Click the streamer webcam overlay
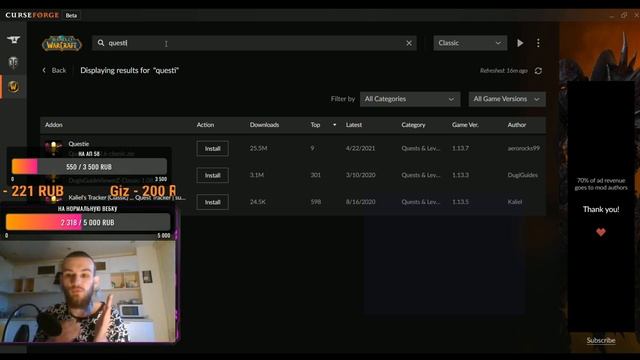Viewport: 640px width, 360px height. (88, 291)
